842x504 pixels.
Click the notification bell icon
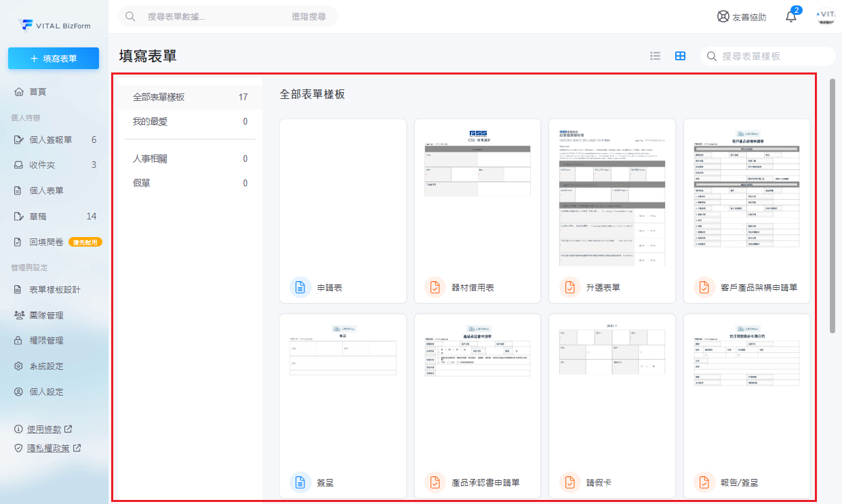click(x=790, y=17)
